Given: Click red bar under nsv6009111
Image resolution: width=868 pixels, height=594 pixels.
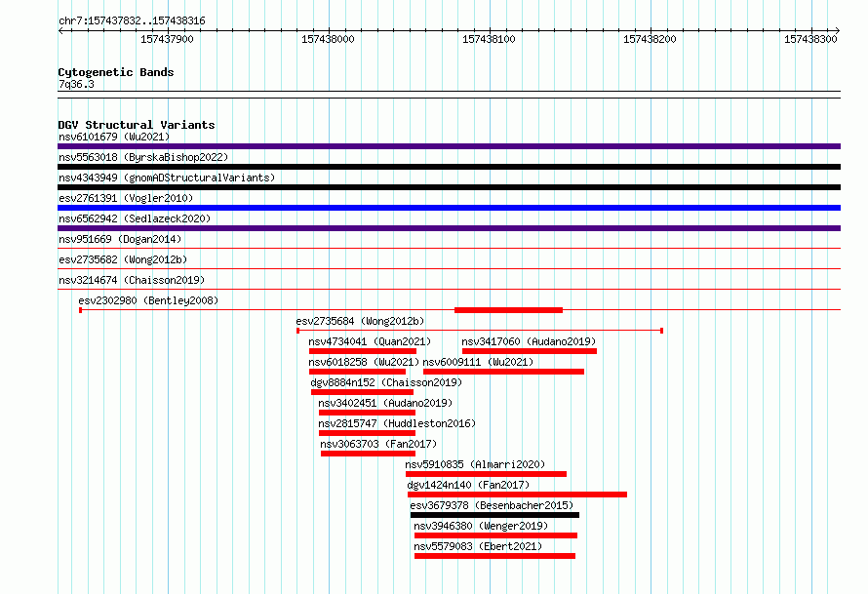Looking at the screenshot, I should [x=503, y=372].
